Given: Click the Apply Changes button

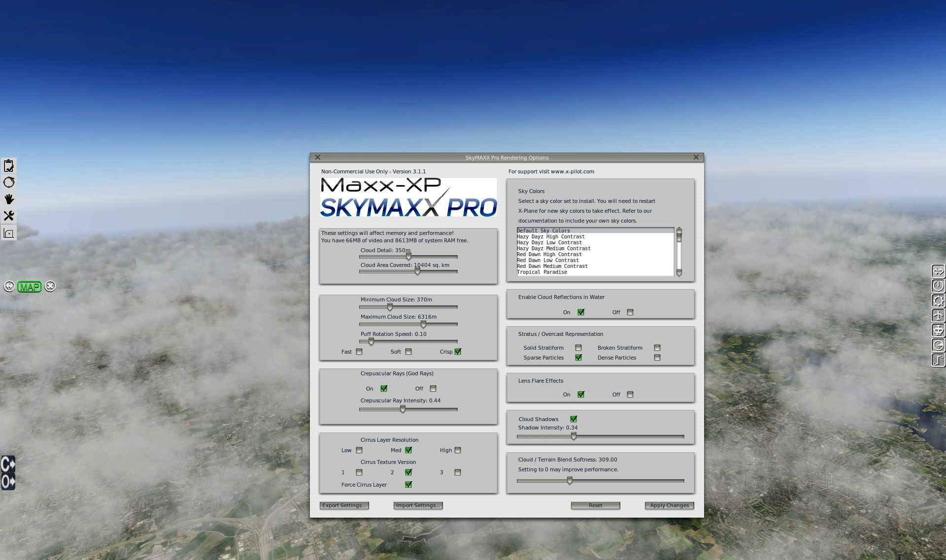Looking at the screenshot, I should click(x=669, y=505).
